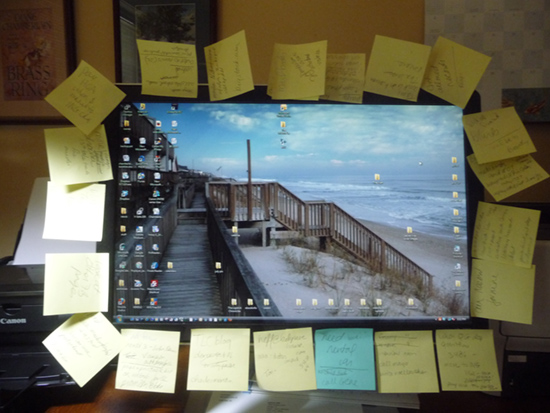The height and width of the screenshot is (413, 550).
Task: Open the red square icon above the multicolored icon
Action: 154,284
